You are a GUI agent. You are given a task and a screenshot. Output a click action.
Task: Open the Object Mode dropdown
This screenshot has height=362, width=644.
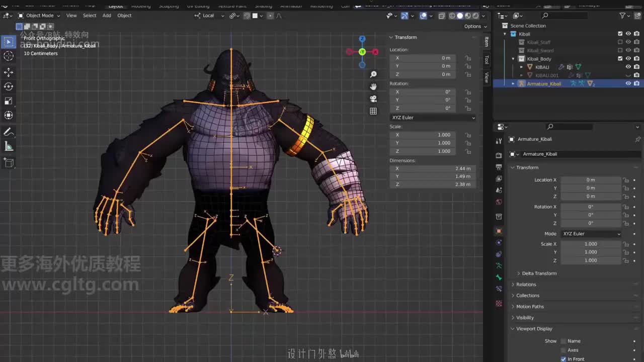[x=39, y=16]
